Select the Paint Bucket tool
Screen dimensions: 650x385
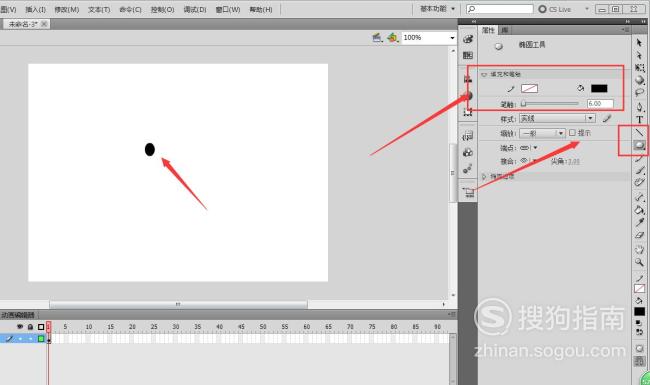point(639,210)
